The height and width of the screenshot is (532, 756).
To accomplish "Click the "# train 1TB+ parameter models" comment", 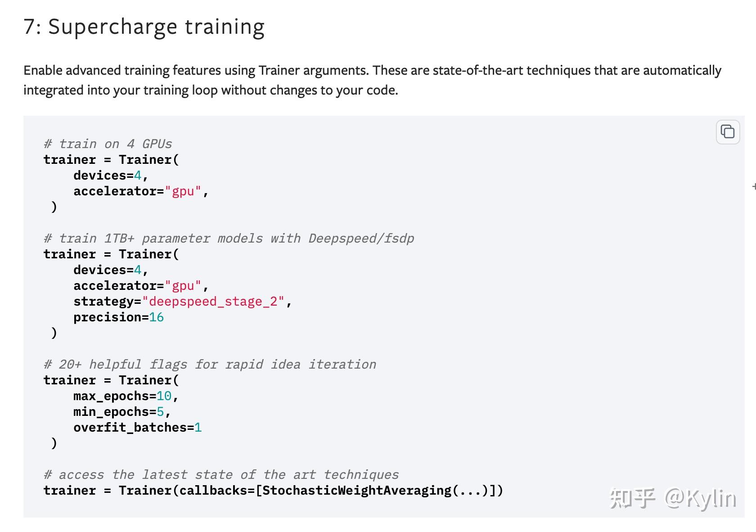I will point(229,238).
